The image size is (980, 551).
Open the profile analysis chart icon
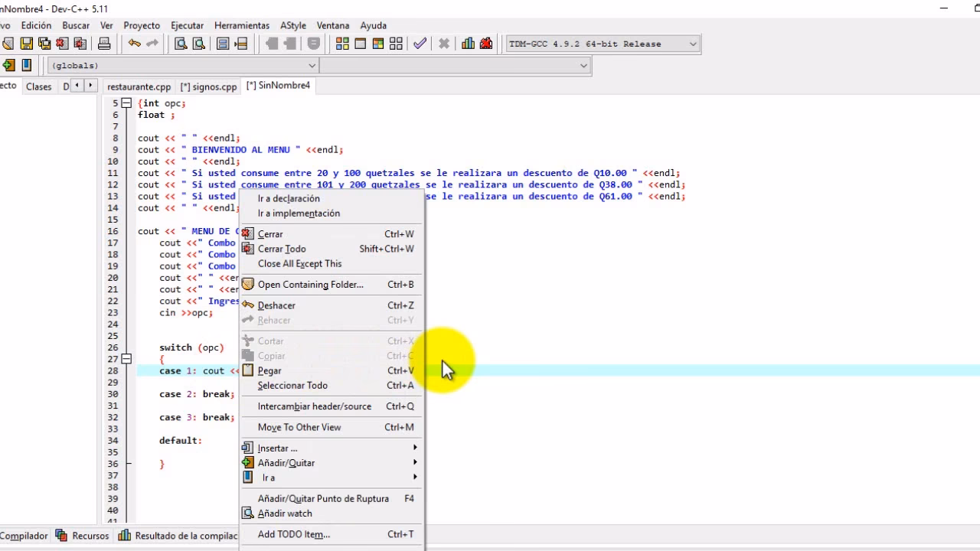(468, 44)
